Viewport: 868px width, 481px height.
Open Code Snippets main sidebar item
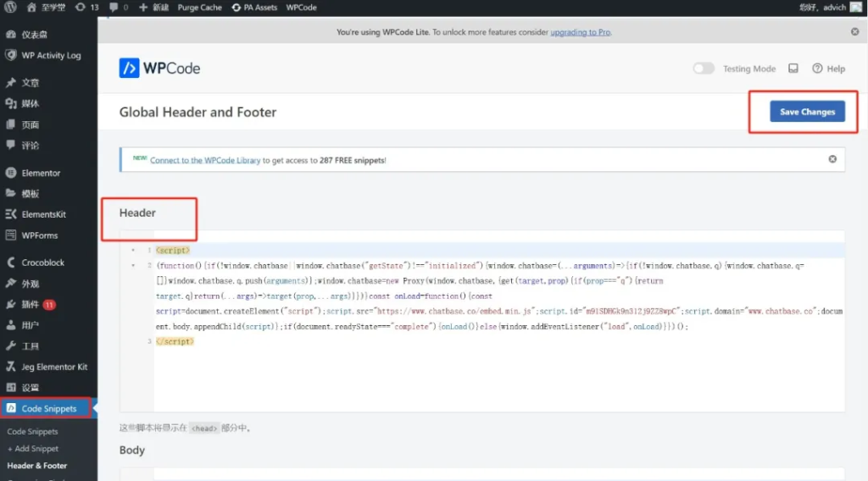pos(48,408)
